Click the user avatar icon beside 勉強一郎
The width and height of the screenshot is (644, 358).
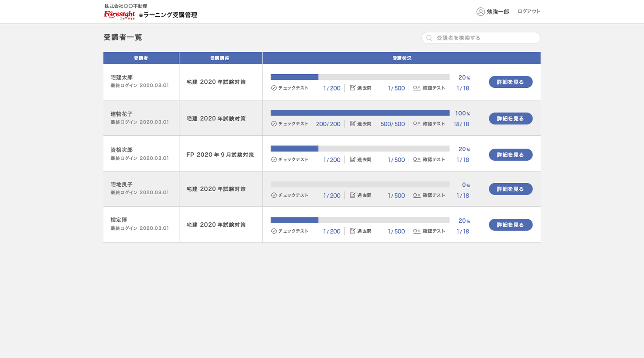click(x=480, y=12)
